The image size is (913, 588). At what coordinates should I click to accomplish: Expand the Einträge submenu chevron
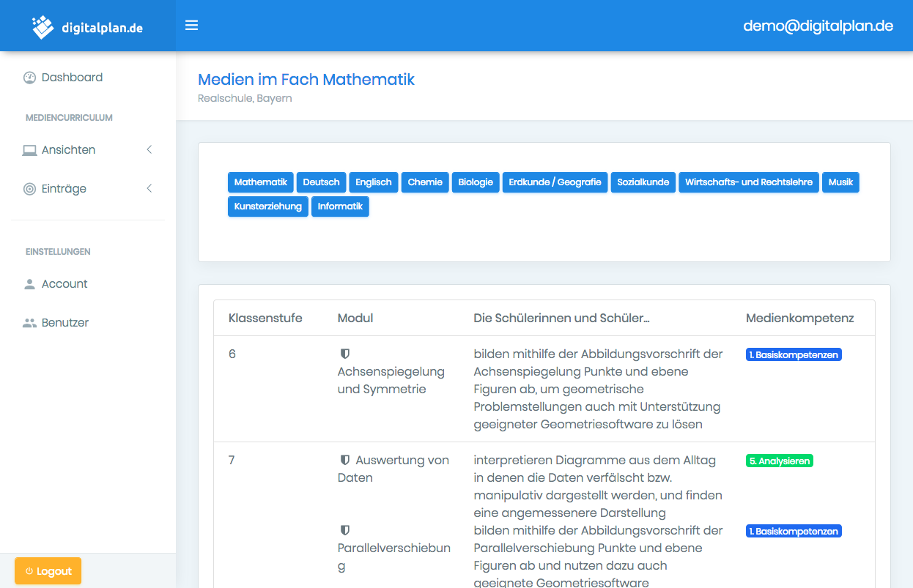(149, 188)
